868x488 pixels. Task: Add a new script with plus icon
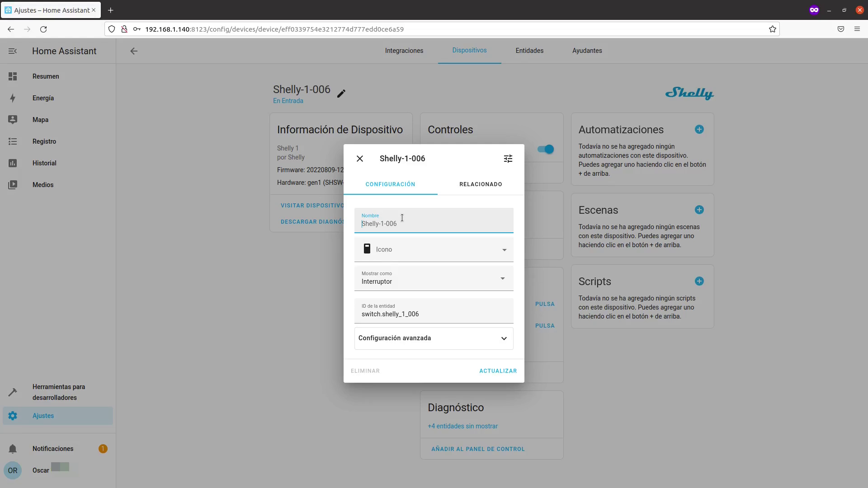(699, 282)
